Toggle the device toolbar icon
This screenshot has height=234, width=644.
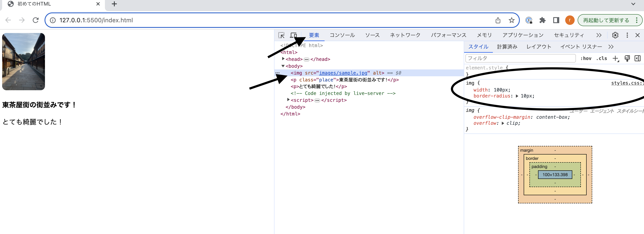[293, 35]
